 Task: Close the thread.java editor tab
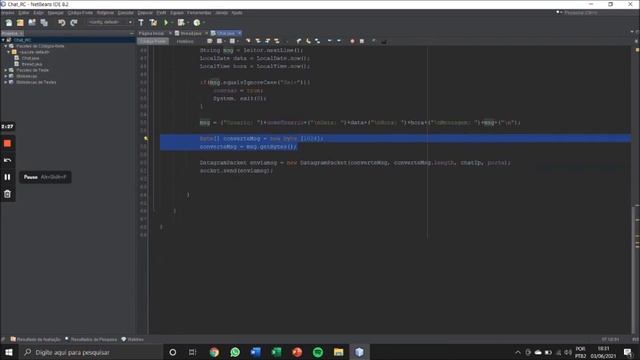[x=207, y=33]
